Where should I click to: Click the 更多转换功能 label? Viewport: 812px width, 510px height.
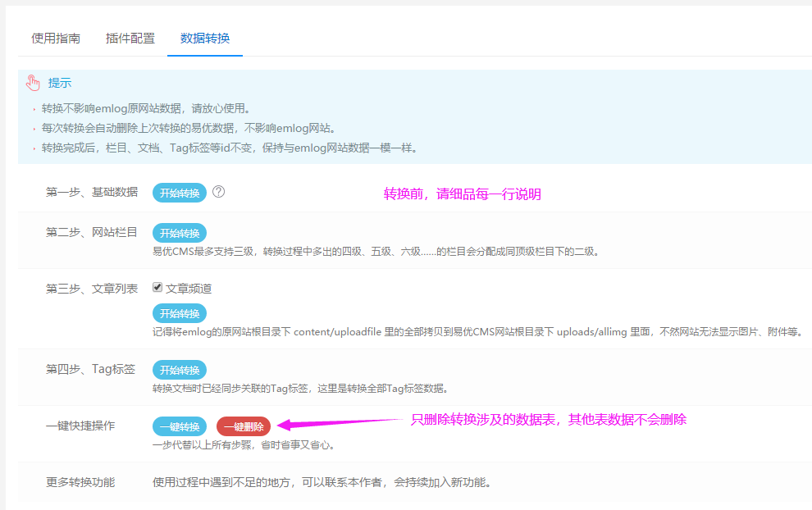pyautogui.click(x=80, y=482)
